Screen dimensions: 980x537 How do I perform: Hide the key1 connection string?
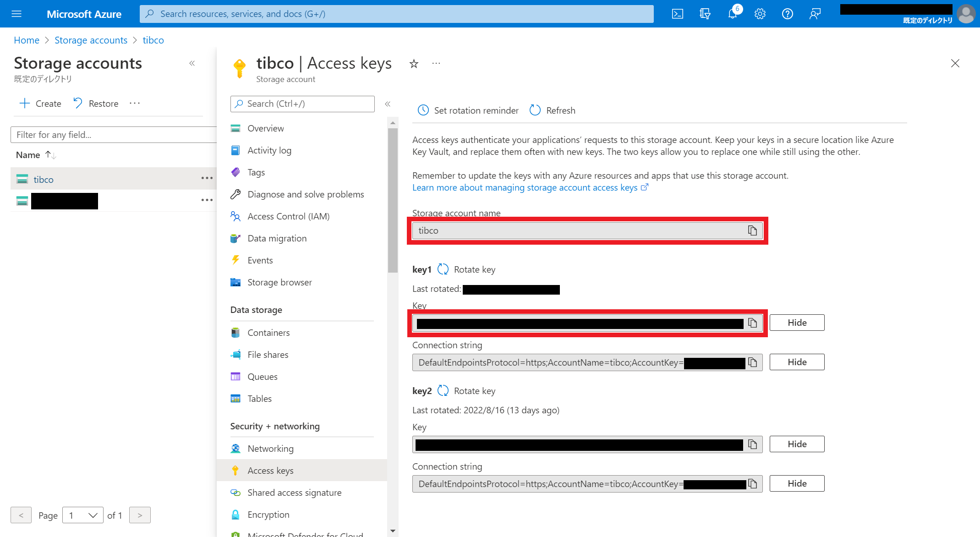coord(797,362)
